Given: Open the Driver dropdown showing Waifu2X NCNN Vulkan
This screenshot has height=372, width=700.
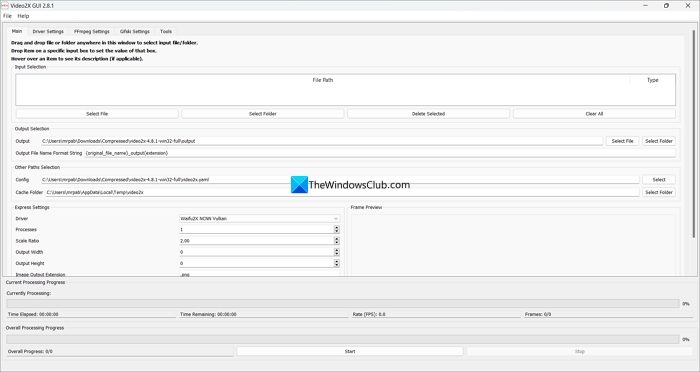Looking at the screenshot, I should 259,218.
